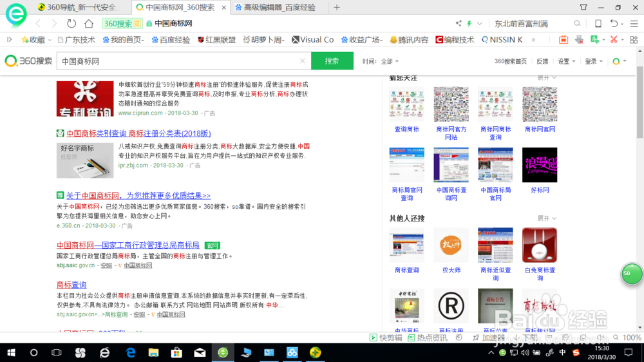The height and width of the screenshot is (362, 644).
Task: Open the skin wardrobe icon in title bar
Action: tap(583, 7)
